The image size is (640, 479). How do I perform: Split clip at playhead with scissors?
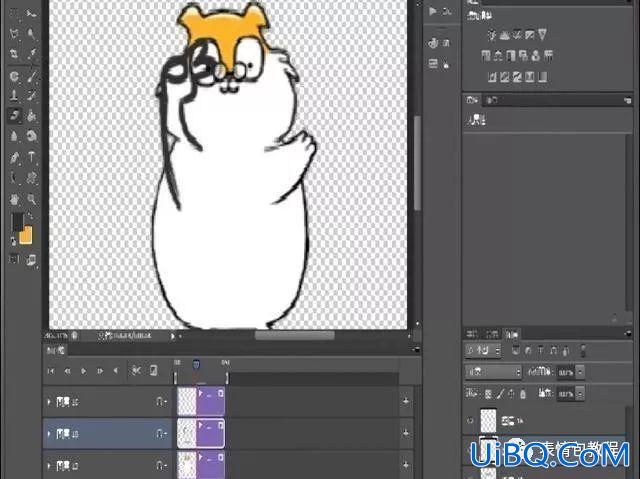(136, 370)
